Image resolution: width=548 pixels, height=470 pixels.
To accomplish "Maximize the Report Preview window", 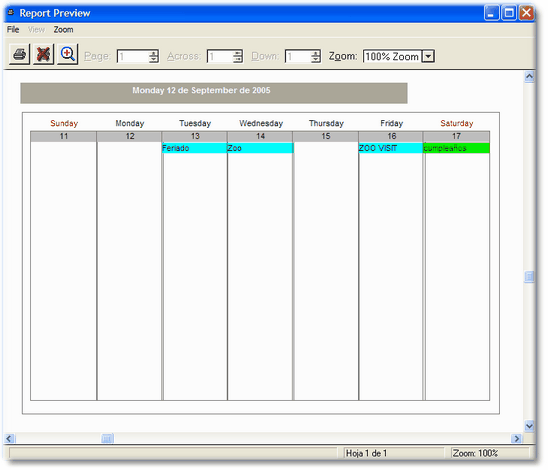I will click(509, 13).
